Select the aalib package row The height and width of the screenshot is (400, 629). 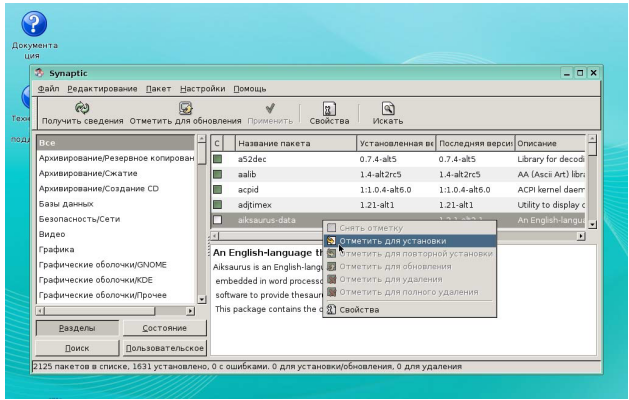(x=398, y=174)
